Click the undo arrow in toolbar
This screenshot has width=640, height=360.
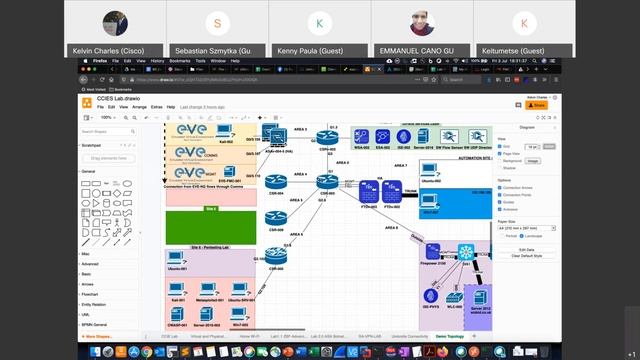point(146,118)
